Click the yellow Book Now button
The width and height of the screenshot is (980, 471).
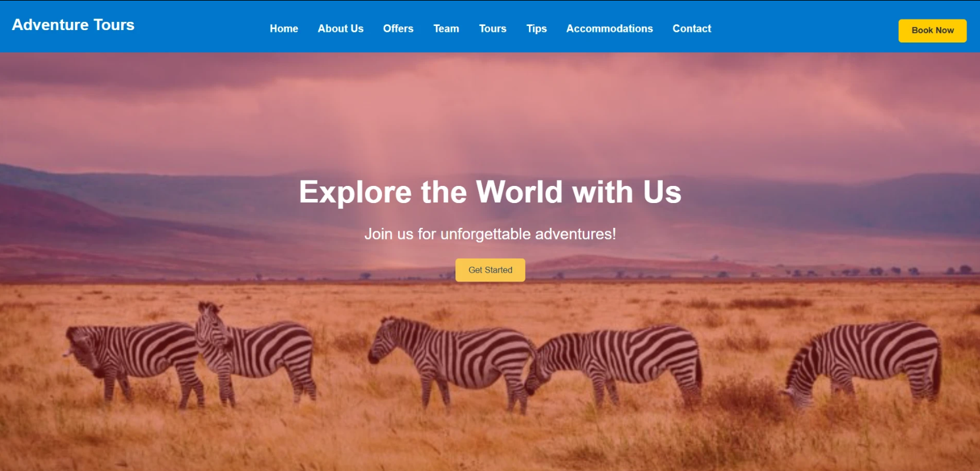[932, 31]
